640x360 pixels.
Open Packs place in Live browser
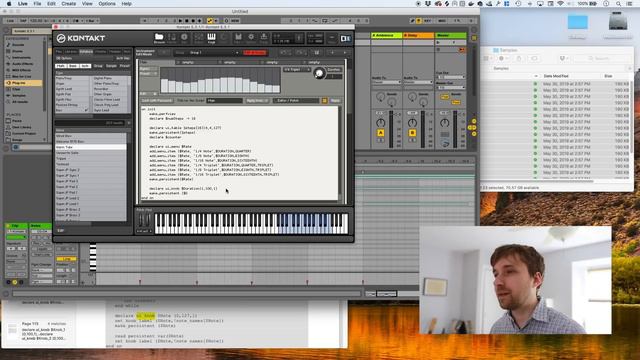pyautogui.click(x=16, y=121)
